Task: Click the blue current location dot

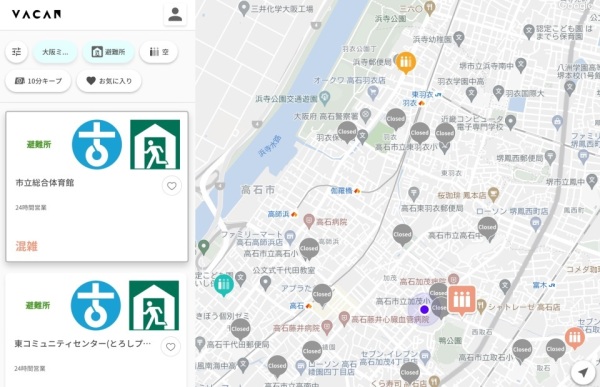Action: 424,309
